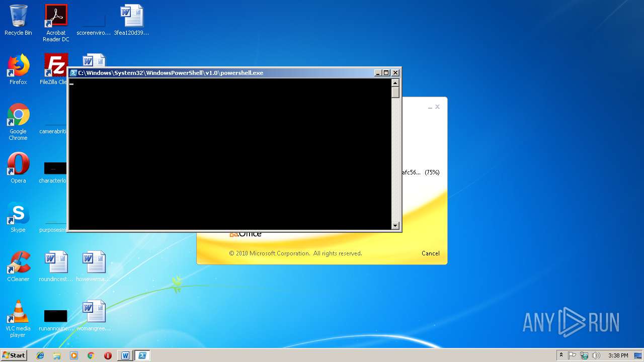644x362 pixels.
Task: Select the roundincest Word document
Action: point(56,266)
